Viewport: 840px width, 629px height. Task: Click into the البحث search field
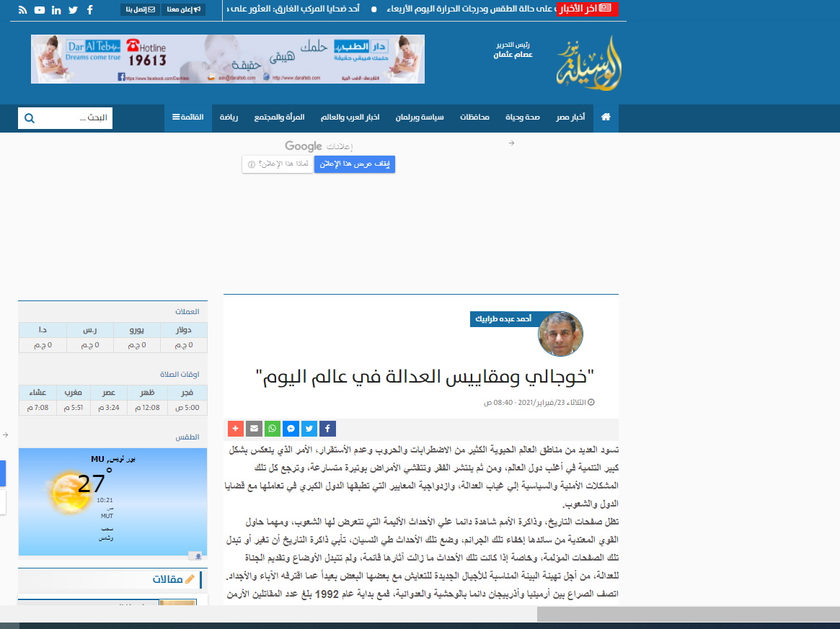coord(76,118)
